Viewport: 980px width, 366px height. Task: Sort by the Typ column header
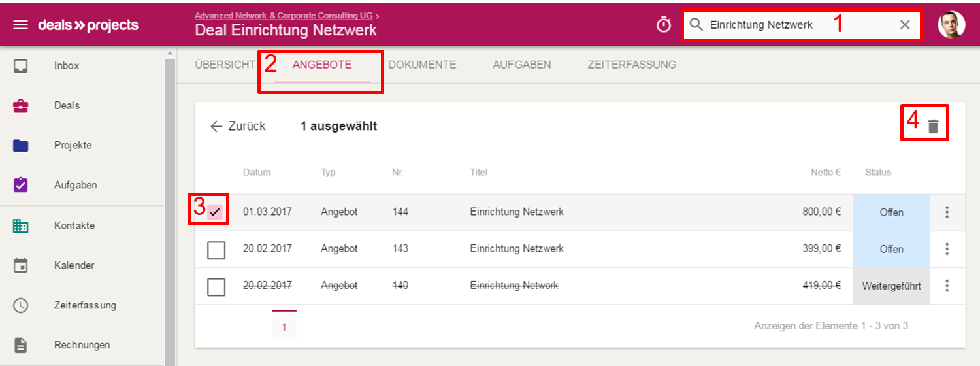(x=328, y=173)
